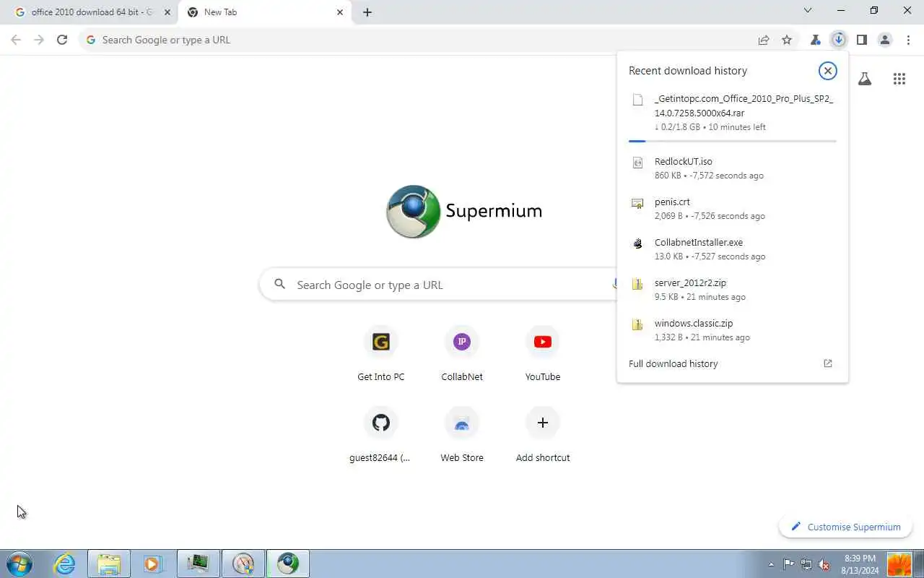Screen dimensions: 924x578
Task: Show hidden tray icons arrow
Action: pos(771,564)
